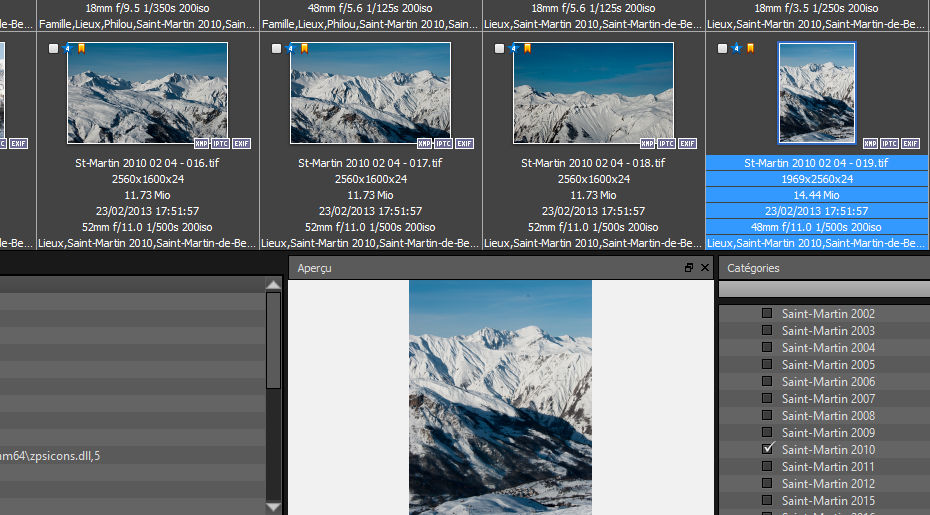The width and height of the screenshot is (930, 515).
Task: Click the star rating icon on 016.tif thumbnail
Action: pyautogui.click(x=68, y=48)
